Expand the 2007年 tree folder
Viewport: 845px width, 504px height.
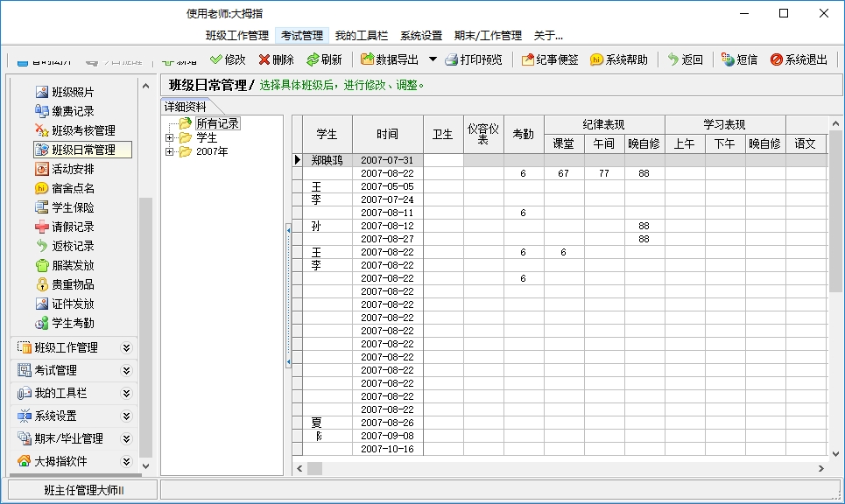pyautogui.click(x=170, y=151)
